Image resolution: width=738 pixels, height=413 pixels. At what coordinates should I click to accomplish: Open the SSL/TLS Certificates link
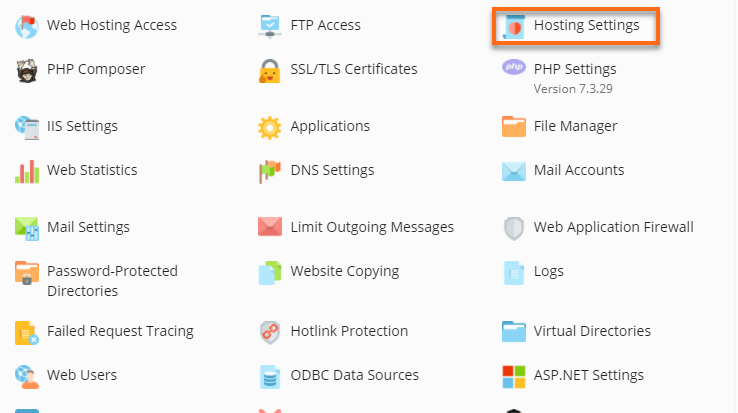354,69
